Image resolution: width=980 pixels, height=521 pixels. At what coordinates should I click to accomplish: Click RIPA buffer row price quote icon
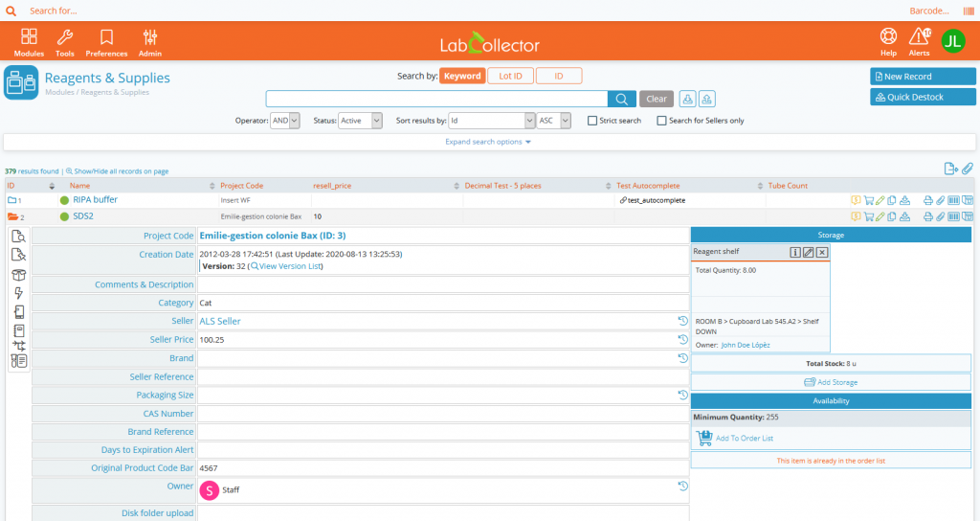point(856,200)
